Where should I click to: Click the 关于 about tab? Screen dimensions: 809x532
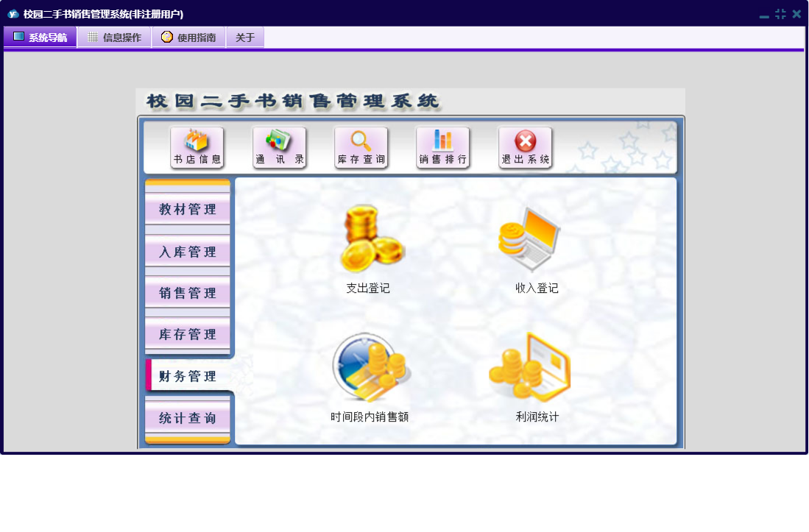coord(245,38)
